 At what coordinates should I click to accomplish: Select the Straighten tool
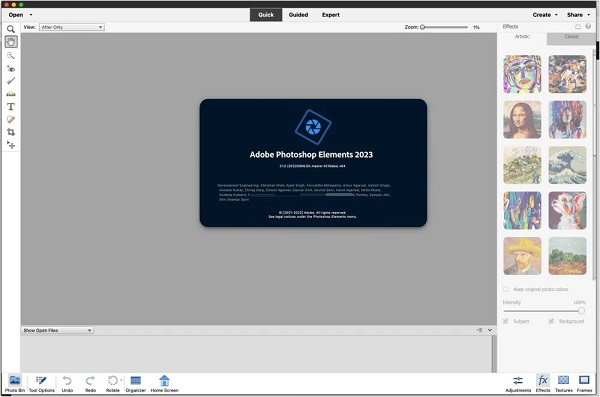coord(11,94)
